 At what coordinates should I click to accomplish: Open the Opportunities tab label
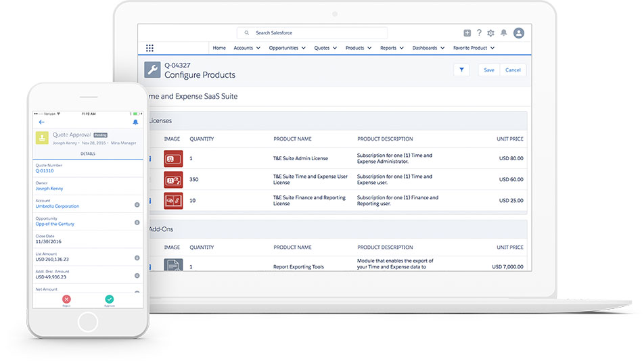[283, 48]
